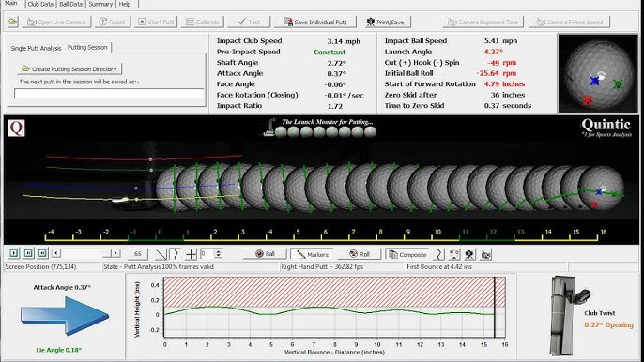
Task: Switch to Single Putt Analysis tab
Action: click(x=36, y=48)
